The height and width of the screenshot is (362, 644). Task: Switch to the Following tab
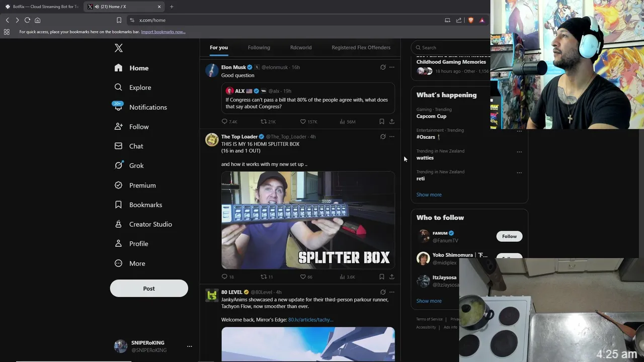pos(259,47)
